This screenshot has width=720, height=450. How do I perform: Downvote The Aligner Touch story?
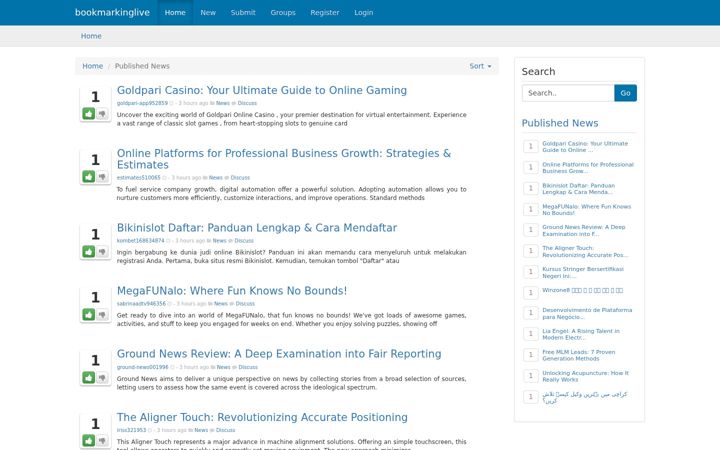tap(102, 440)
